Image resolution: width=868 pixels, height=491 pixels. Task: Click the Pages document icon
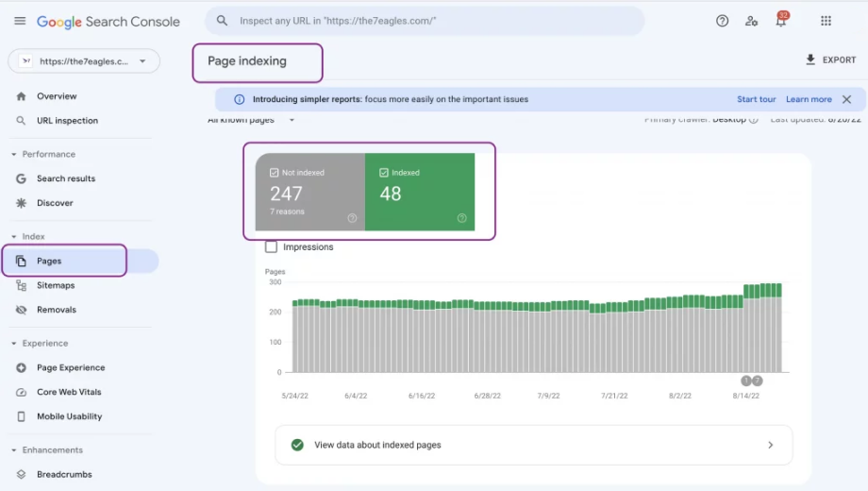tap(21, 261)
